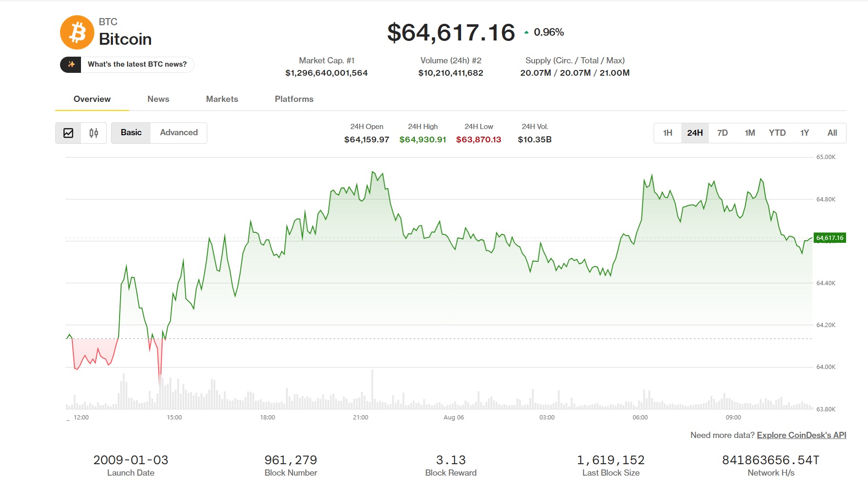Image resolution: width=868 pixels, height=488 pixels.
Task: Select the line chart view icon
Action: (x=69, y=133)
